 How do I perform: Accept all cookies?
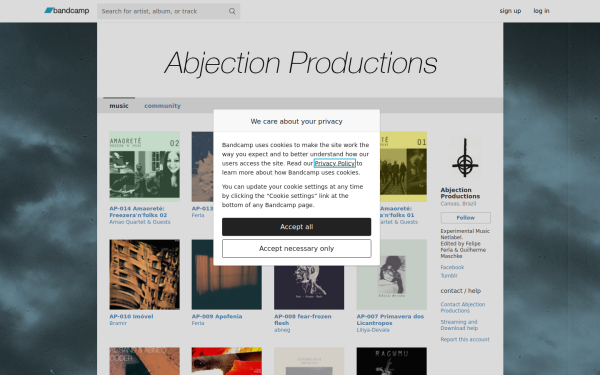coord(297,227)
